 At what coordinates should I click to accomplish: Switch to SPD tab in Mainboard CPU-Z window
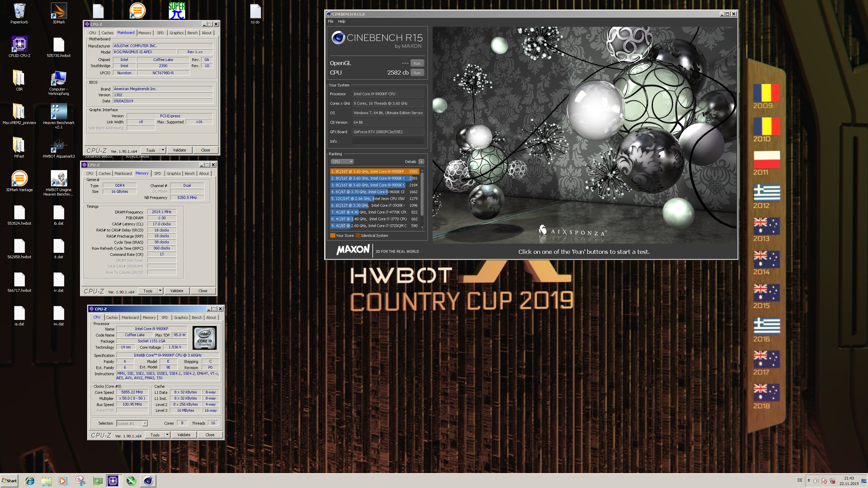[x=160, y=33]
